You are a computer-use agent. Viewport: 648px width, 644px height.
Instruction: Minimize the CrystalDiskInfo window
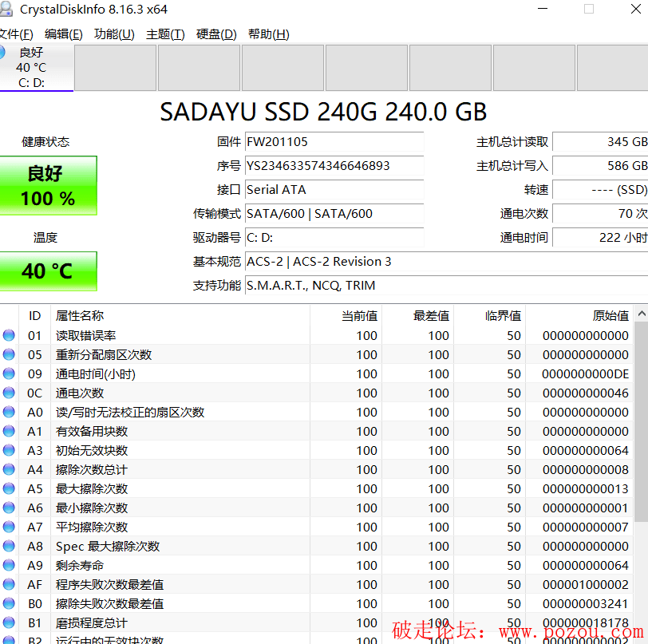coord(542,9)
